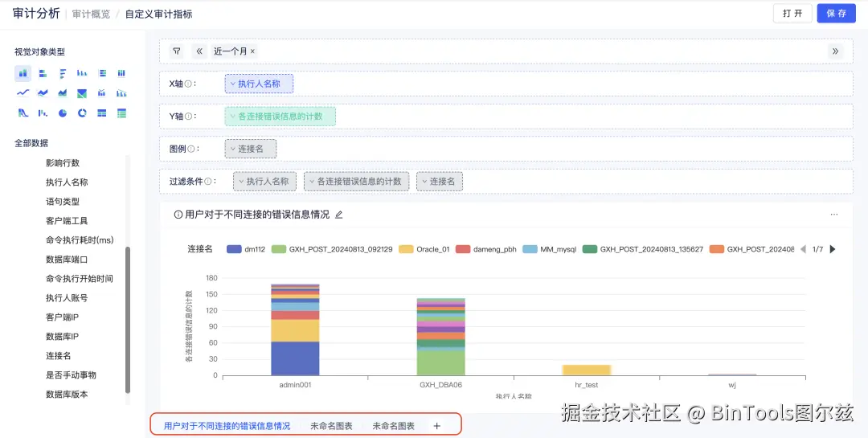This screenshot has width=868, height=438.
Task: Remove the 近一个月 time filter
Action: (252, 51)
